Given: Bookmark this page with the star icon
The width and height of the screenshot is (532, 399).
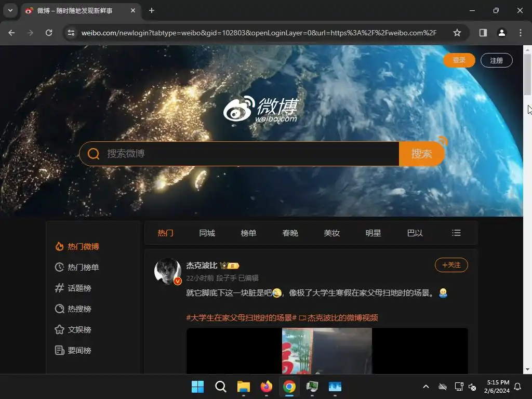Looking at the screenshot, I should pyautogui.click(x=457, y=33).
